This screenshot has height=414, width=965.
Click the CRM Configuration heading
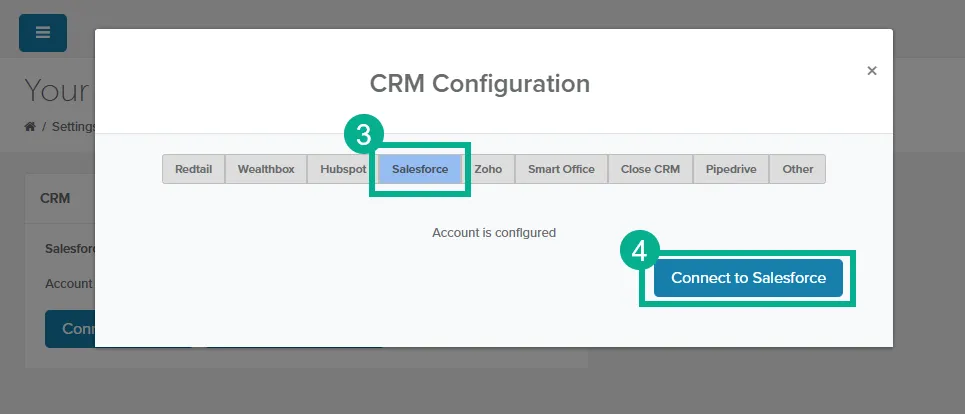coord(480,83)
